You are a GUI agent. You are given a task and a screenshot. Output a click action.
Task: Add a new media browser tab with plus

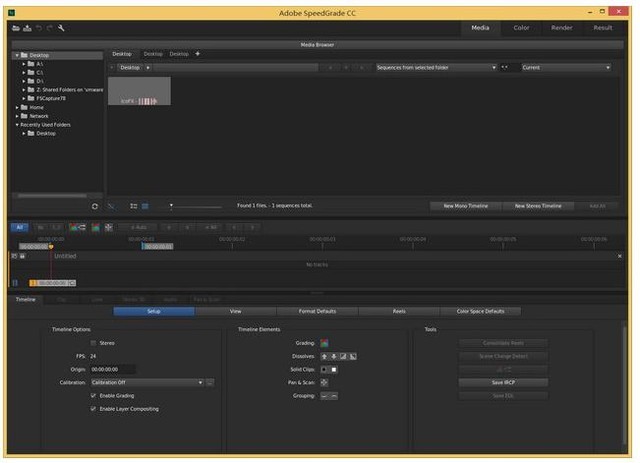pos(197,54)
